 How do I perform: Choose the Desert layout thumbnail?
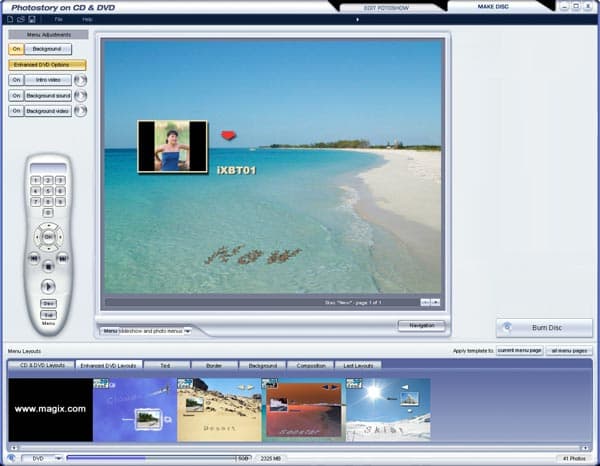coord(220,410)
